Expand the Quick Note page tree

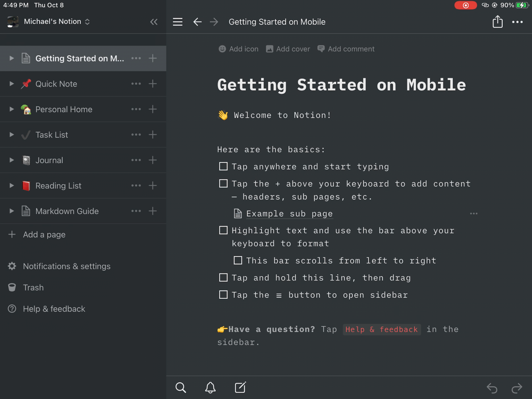(x=11, y=84)
